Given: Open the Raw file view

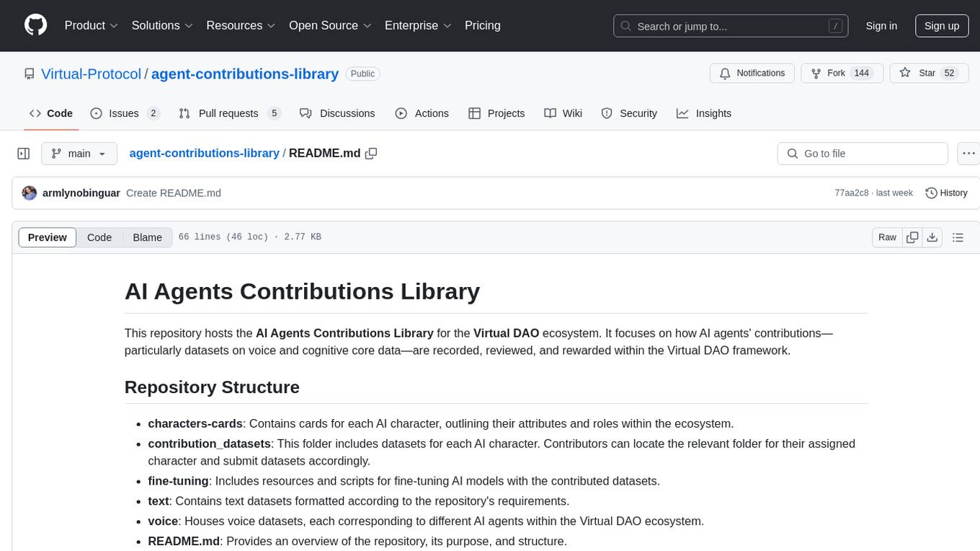Looking at the screenshot, I should (887, 237).
